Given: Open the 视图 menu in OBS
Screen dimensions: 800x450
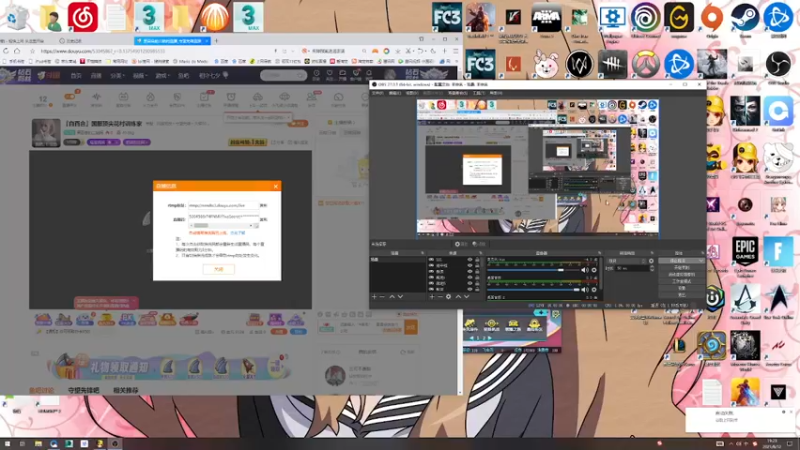Looking at the screenshot, I should point(411,93).
